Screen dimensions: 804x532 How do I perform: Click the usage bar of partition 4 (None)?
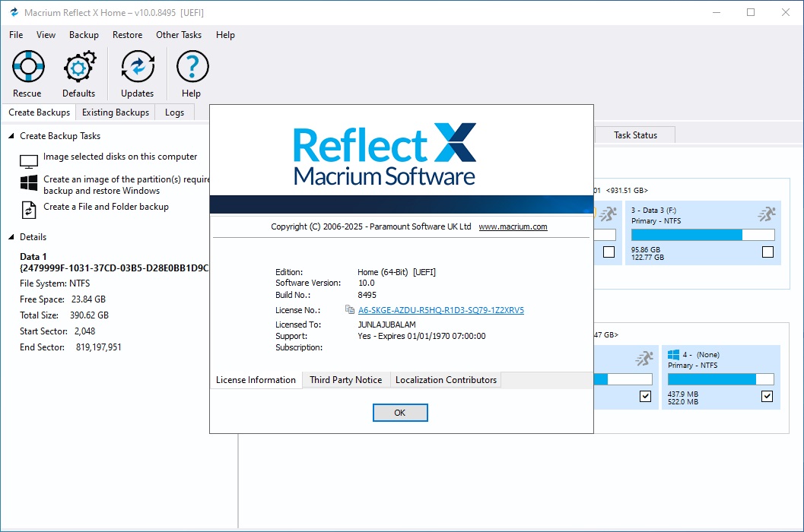(x=720, y=379)
